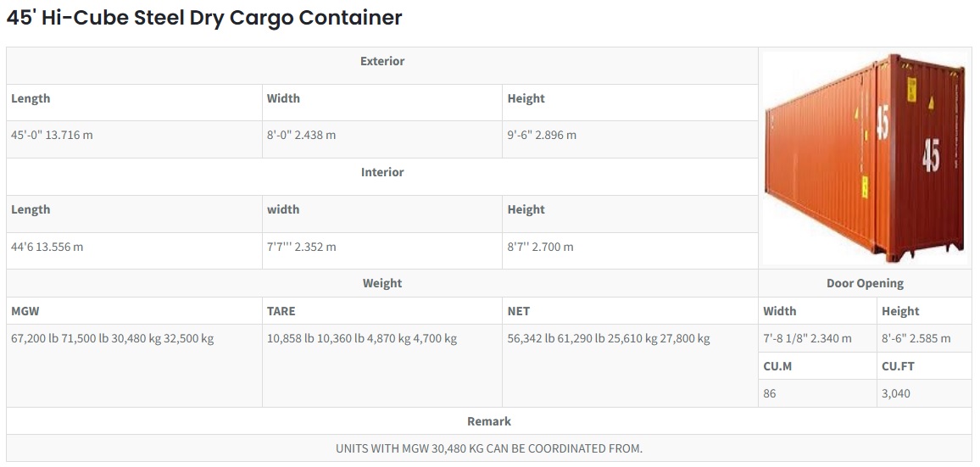Select the Exterior section header
Screen dimensions: 980x467
click(x=381, y=61)
